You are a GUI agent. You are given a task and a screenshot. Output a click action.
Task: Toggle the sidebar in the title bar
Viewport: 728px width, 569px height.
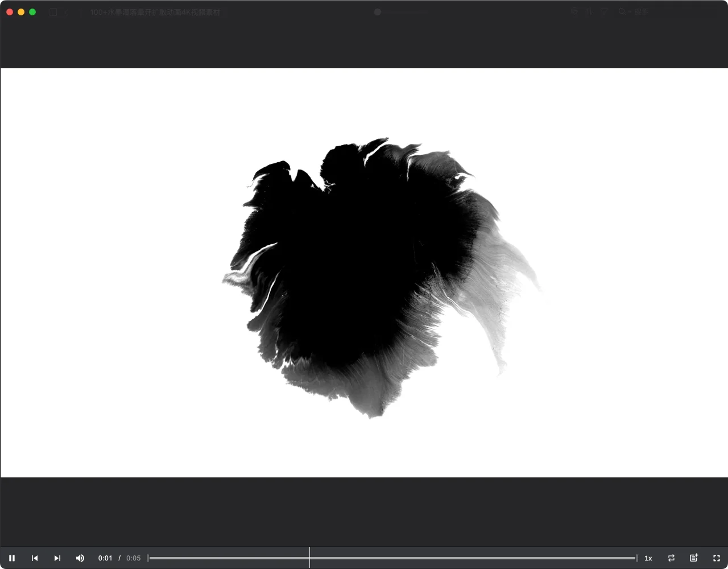[53, 12]
